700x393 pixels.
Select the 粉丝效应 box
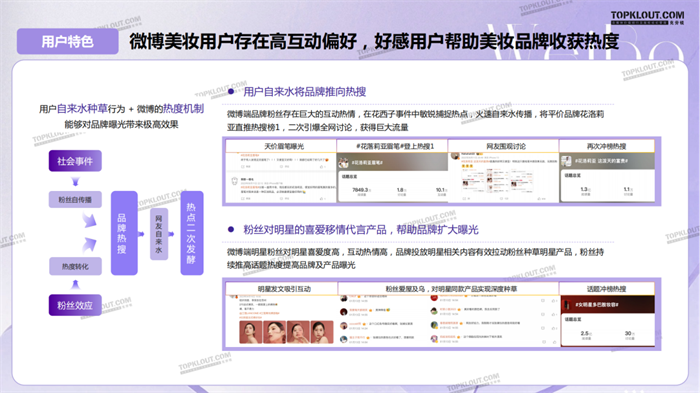coord(75,305)
